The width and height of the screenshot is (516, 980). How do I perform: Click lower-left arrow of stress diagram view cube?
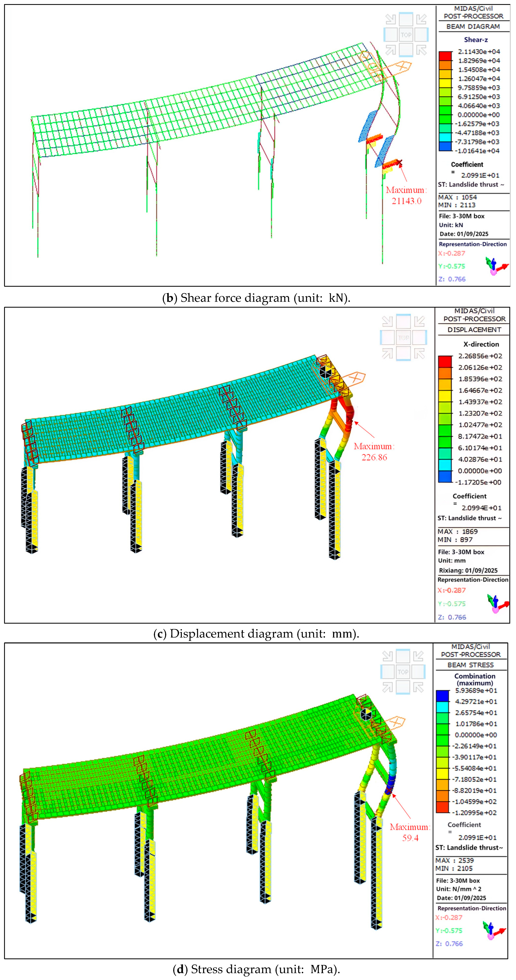pyautogui.click(x=387, y=687)
